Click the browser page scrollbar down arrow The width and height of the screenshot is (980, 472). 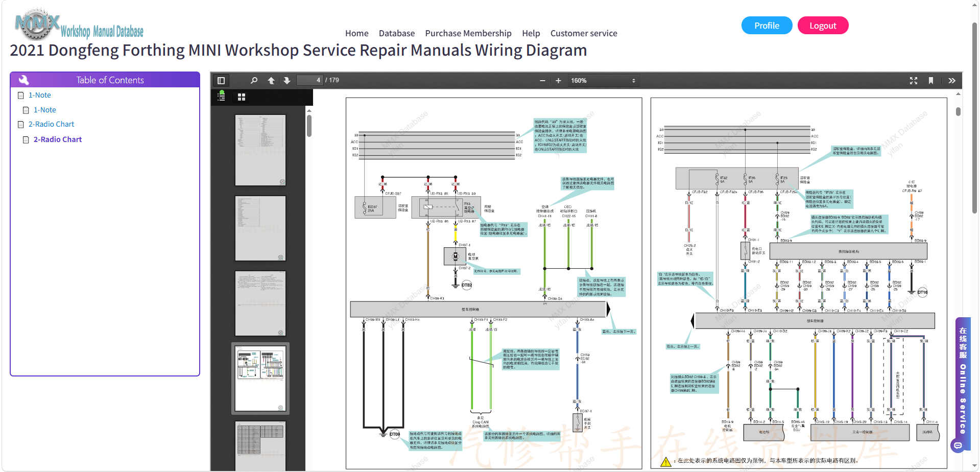(x=974, y=466)
